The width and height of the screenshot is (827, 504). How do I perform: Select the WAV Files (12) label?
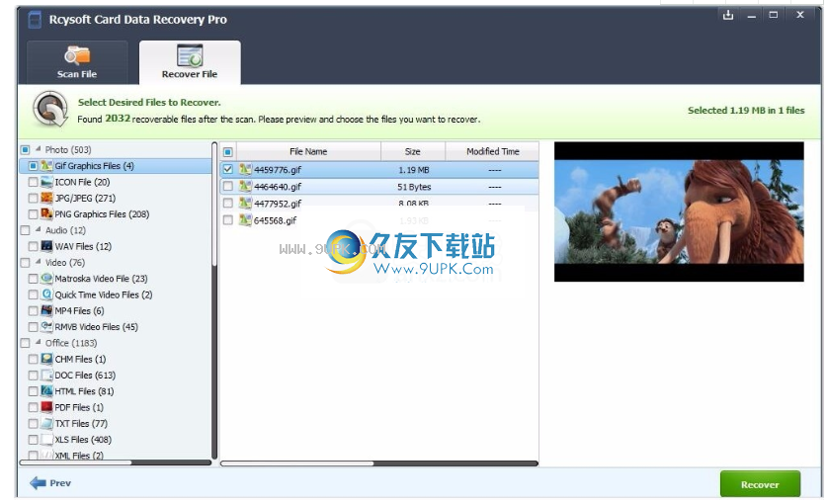coord(83,246)
